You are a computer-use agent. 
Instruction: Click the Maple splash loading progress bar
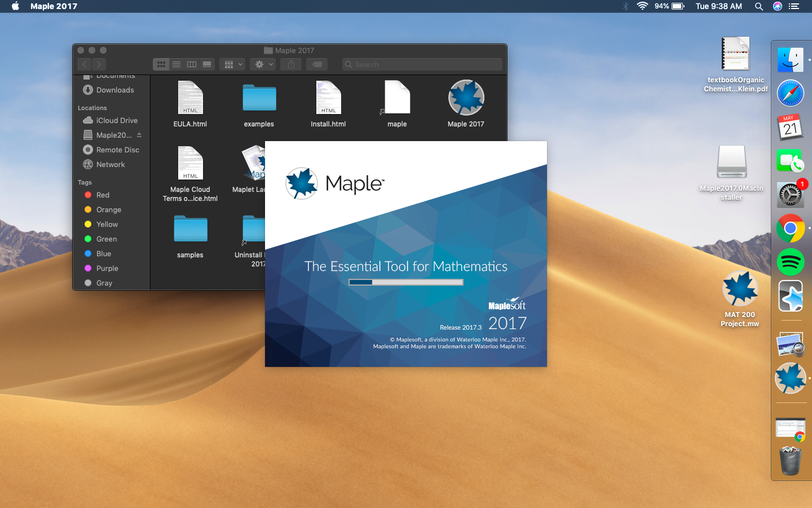click(405, 282)
